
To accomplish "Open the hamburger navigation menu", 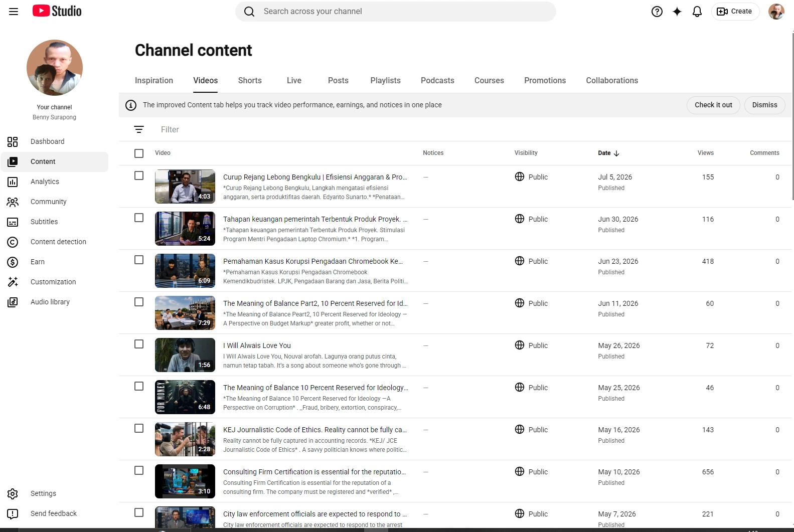I will (x=14, y=12).
